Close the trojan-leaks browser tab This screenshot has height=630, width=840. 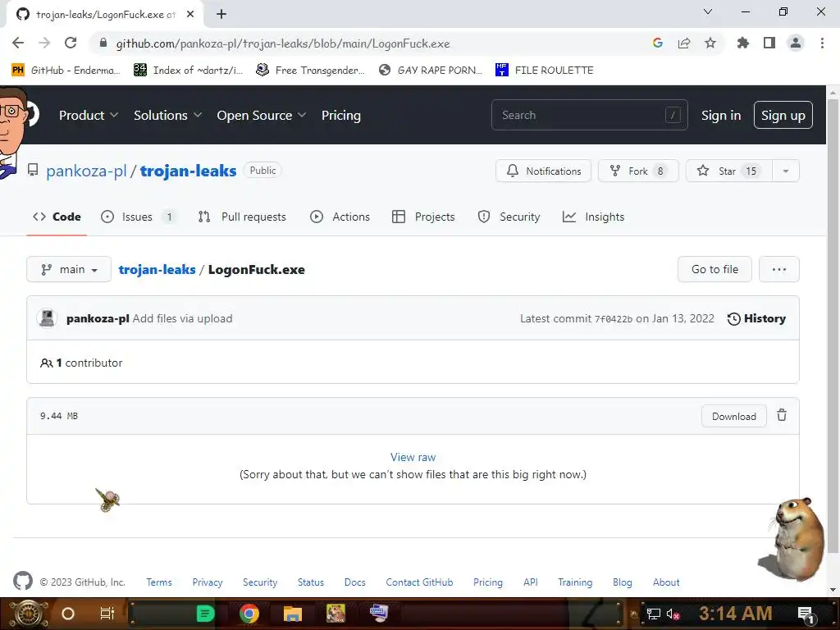(190, 14)
